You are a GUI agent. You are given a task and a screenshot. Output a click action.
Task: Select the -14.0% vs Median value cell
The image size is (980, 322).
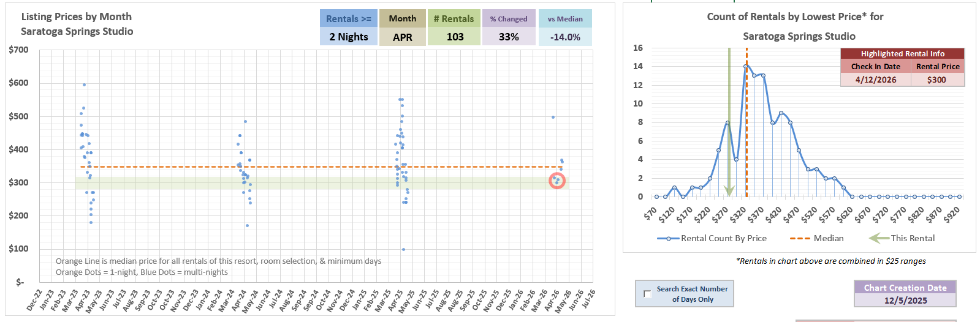point(564,37)
